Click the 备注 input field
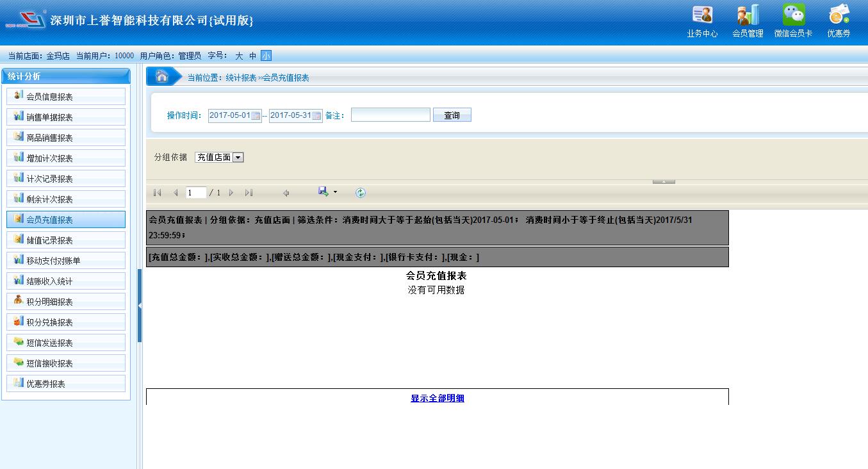The width and height of the screenshot is (868, 469). point(390,115)
